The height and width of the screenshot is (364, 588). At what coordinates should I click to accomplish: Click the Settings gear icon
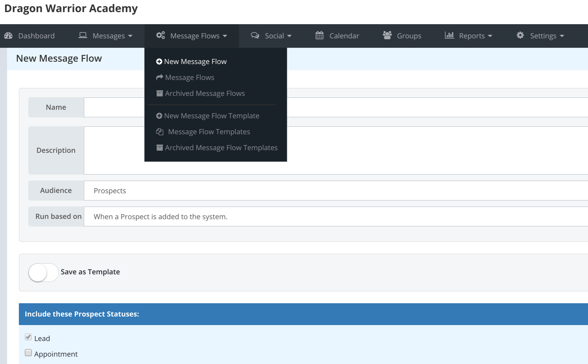(520, 35)
